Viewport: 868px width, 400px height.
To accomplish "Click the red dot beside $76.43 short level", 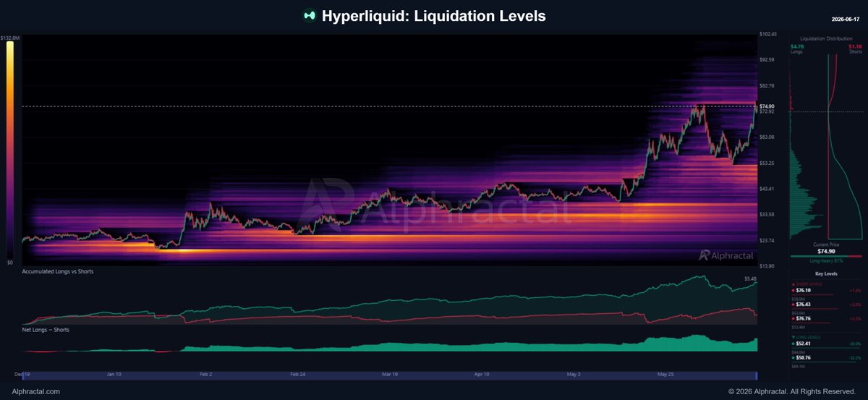I will [x=793, y=305].
